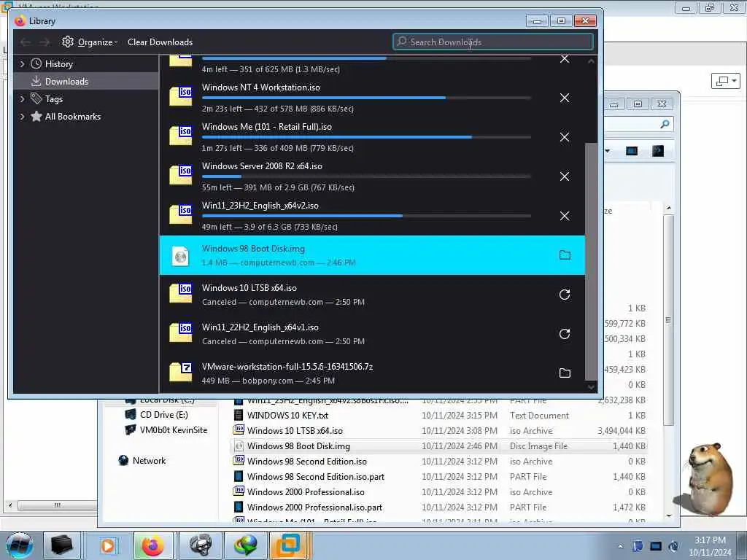Click the Search Downloads field
747x560 pixels.
tap(493, 42)
